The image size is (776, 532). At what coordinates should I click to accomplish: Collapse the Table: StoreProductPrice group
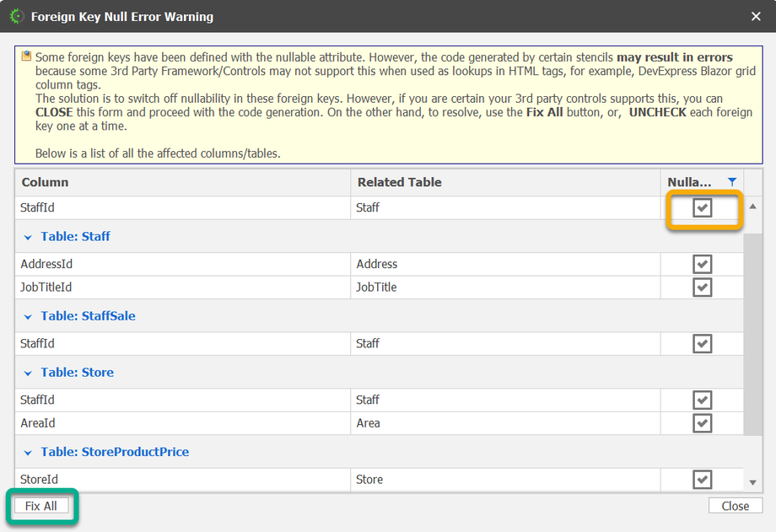(x=29, y=453)
